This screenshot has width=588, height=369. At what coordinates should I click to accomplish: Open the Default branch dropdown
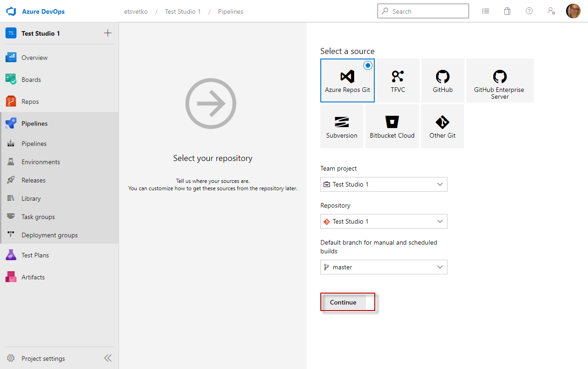point(384,267)
